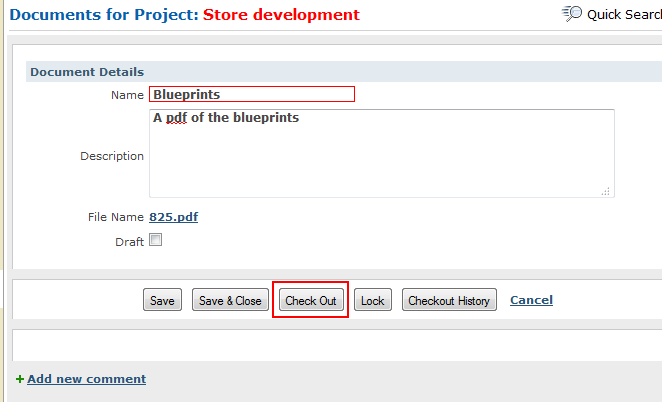Click the resize grip of the Description box
The height and width of the screenshot is (402, 662).
tap(606, 191)
